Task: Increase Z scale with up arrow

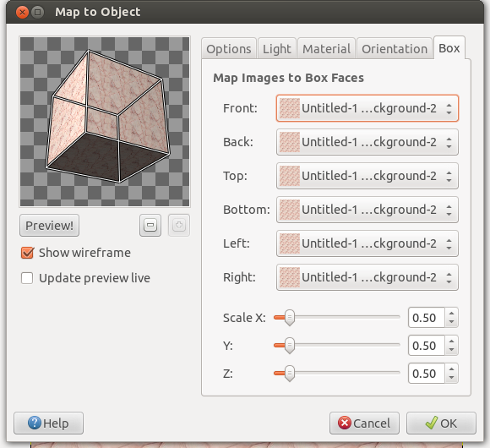Action: click(x=452, y=369)
